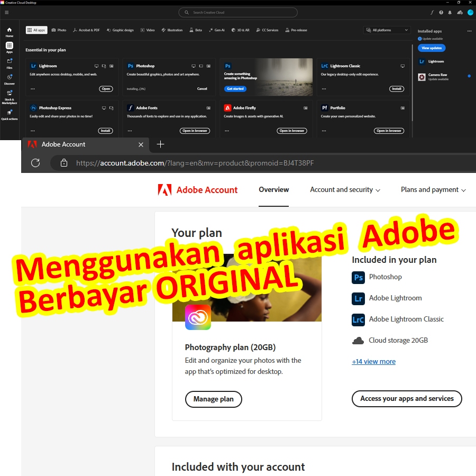
Task: Go to Home in Creative Cloud sidebar
Action: [x=10, y=32]
